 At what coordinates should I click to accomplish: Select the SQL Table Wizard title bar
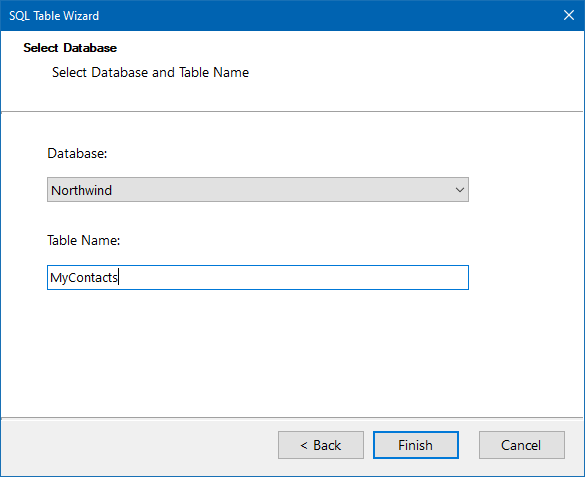(x=280, y=15)
